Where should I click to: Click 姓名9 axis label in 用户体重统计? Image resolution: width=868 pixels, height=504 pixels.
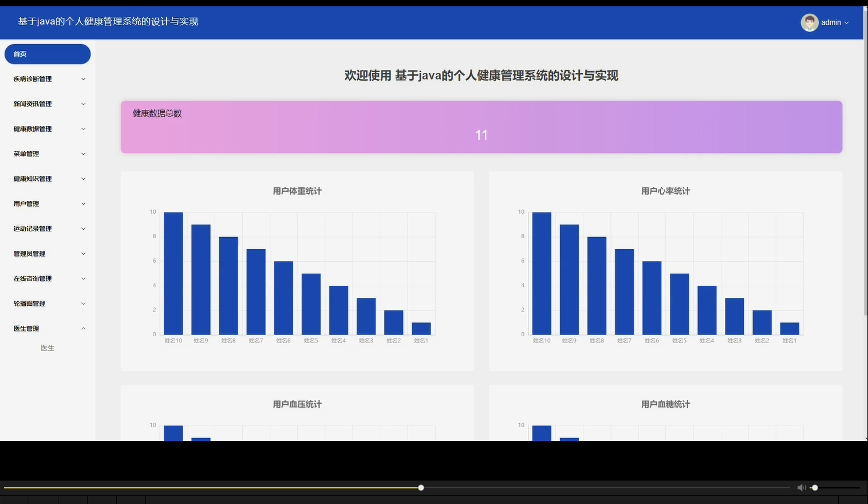[x=201, y=341]
